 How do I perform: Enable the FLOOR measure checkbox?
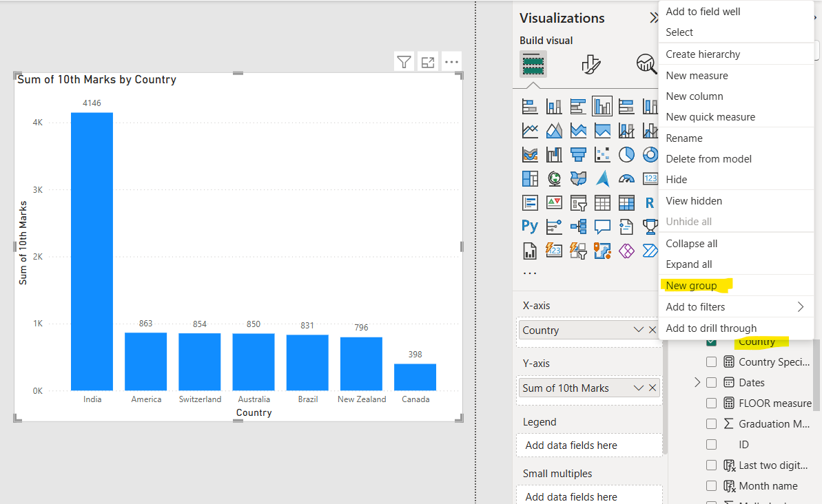(711, 403)
